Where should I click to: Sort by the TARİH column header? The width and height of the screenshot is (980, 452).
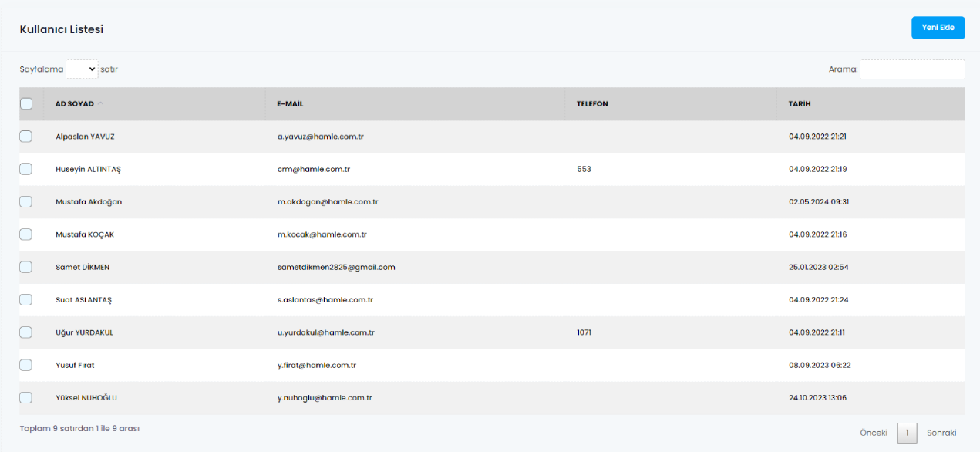[x=799, y=104]
